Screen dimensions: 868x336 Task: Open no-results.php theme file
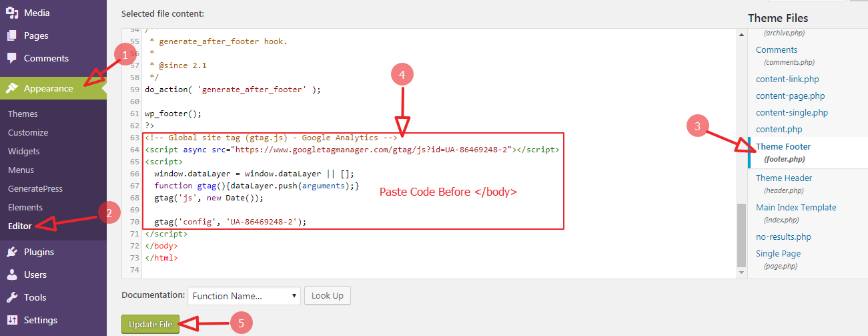coord(783,236)
